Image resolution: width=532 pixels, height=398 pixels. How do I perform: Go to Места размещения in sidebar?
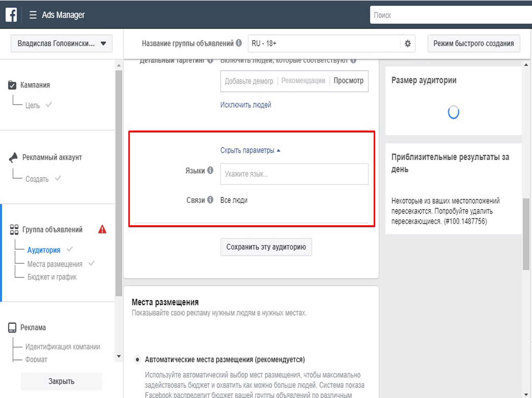55,264
